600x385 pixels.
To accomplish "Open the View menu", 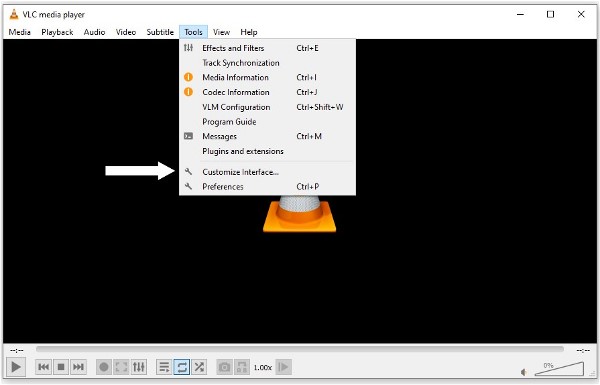I will [x=221, y=32].
